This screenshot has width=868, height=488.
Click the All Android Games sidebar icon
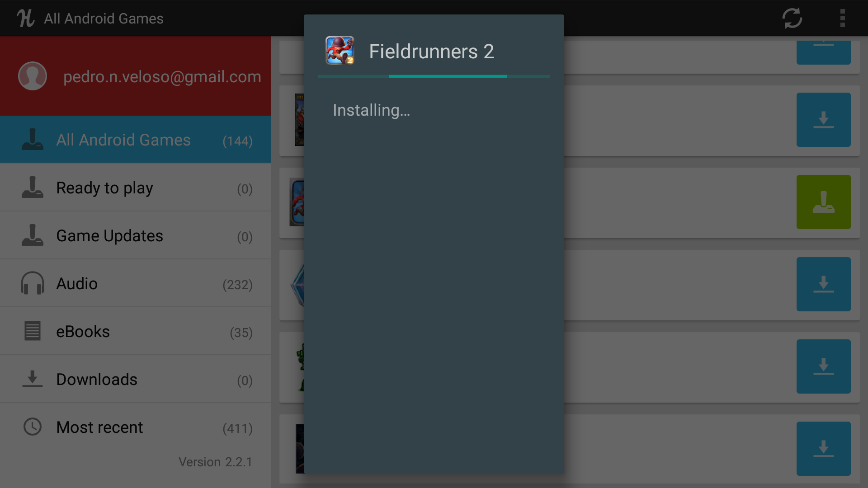coord(33,140)
